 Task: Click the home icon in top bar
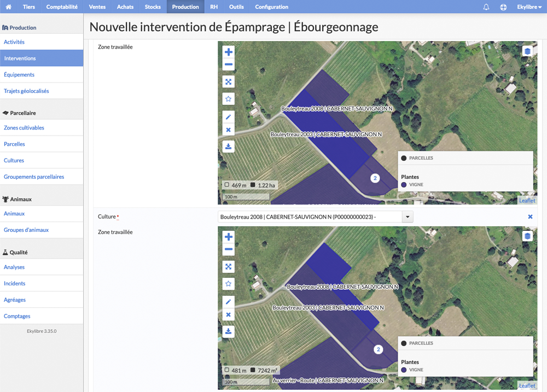9,7
